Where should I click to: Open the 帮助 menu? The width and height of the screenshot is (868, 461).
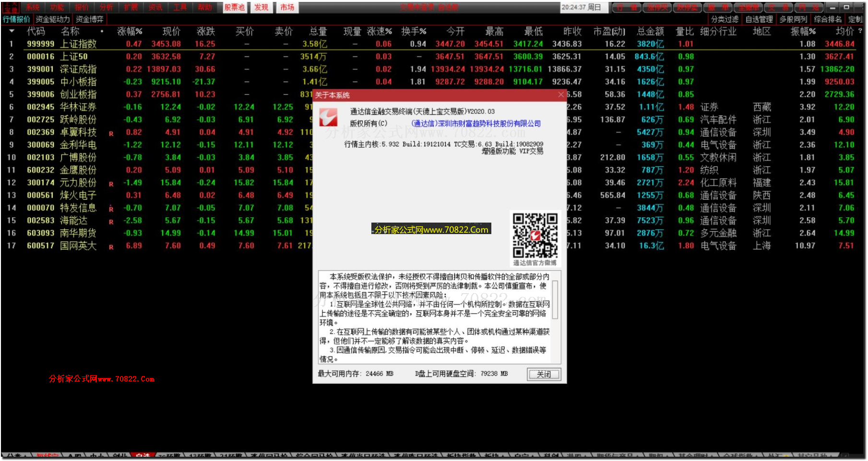(205, 7)
